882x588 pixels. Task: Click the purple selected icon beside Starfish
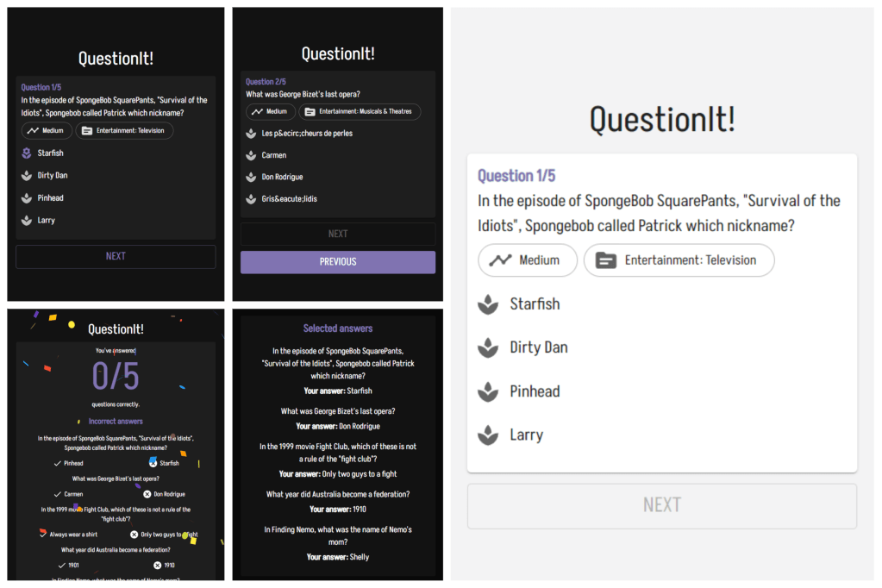pos(27,153)
